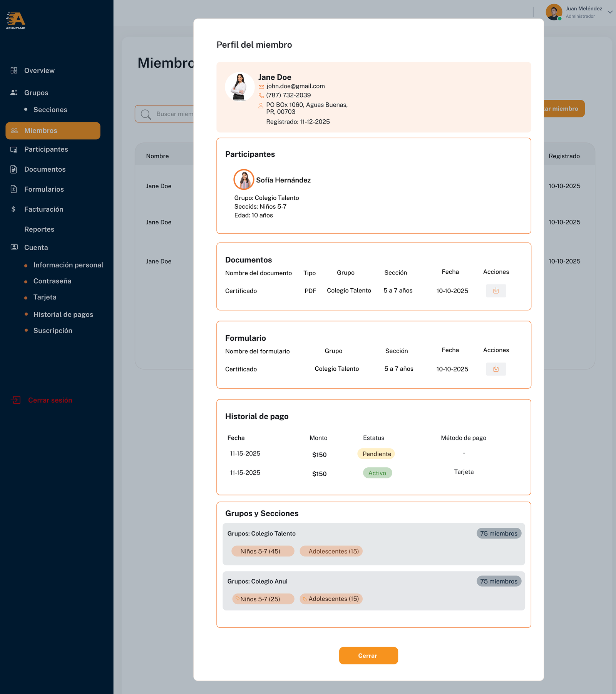The height and width of the screenshot is (694, 616).
Task: Select Historial de pagos submenu
Action: click(63, 314)
